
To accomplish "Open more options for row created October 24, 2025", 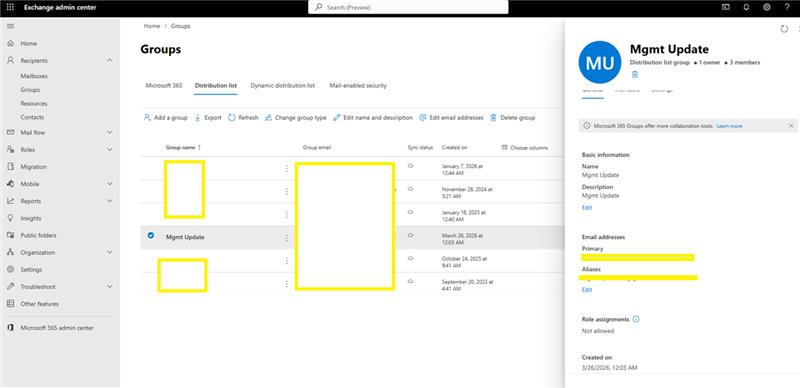I will (x=287, y=261).
